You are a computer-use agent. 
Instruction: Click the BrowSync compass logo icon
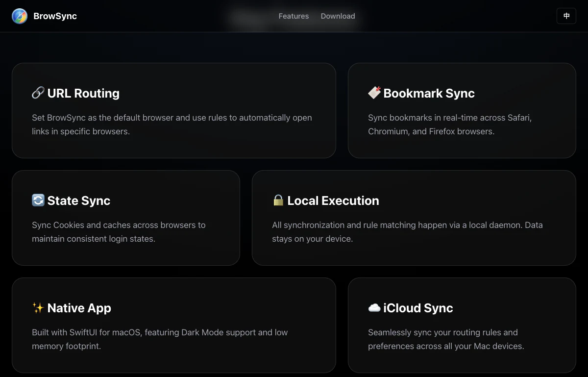pyautogui.click(x=20, y=16)
